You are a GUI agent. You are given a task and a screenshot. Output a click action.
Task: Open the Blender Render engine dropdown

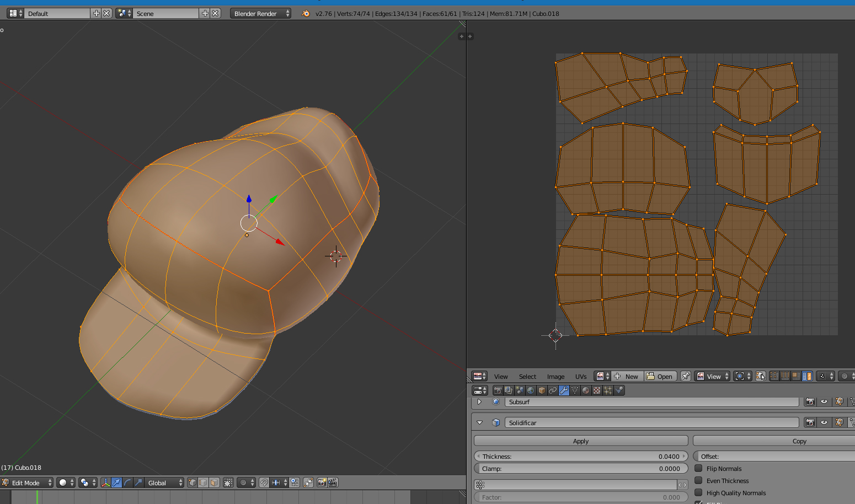click(x=260, y=13)
